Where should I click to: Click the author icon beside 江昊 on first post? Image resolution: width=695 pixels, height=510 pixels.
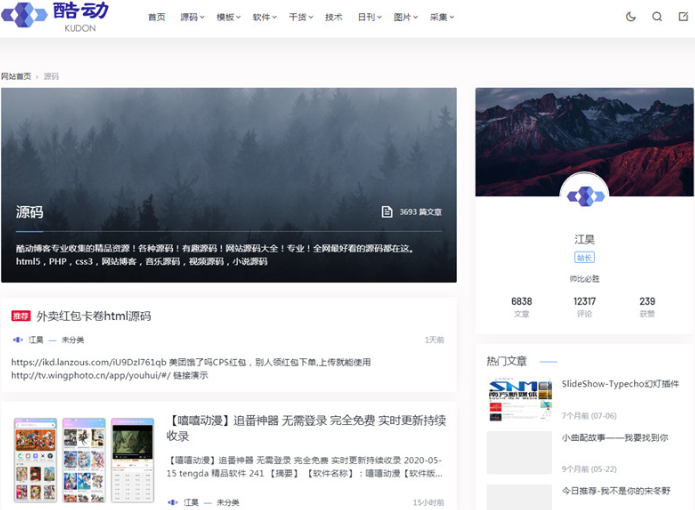[x=18, y=340]
